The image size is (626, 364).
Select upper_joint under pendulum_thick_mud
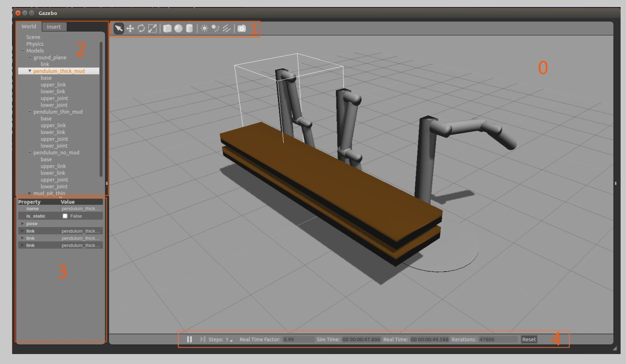pos(54,98)
